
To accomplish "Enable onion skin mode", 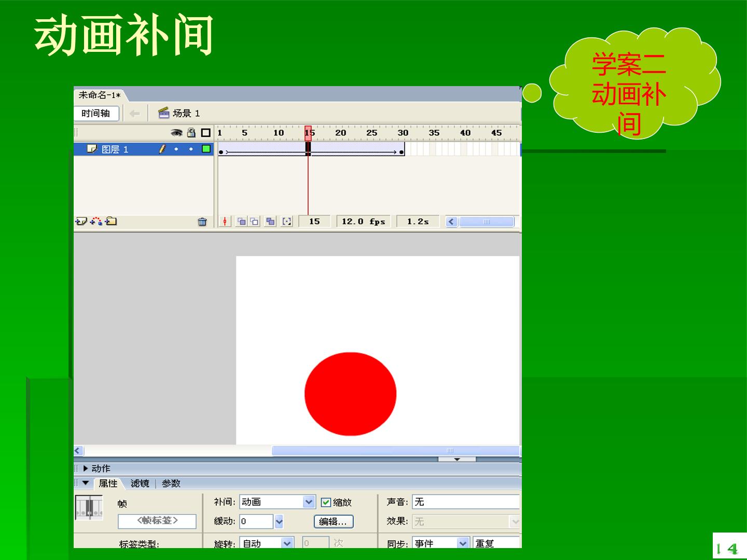I will tap(241, 221).
